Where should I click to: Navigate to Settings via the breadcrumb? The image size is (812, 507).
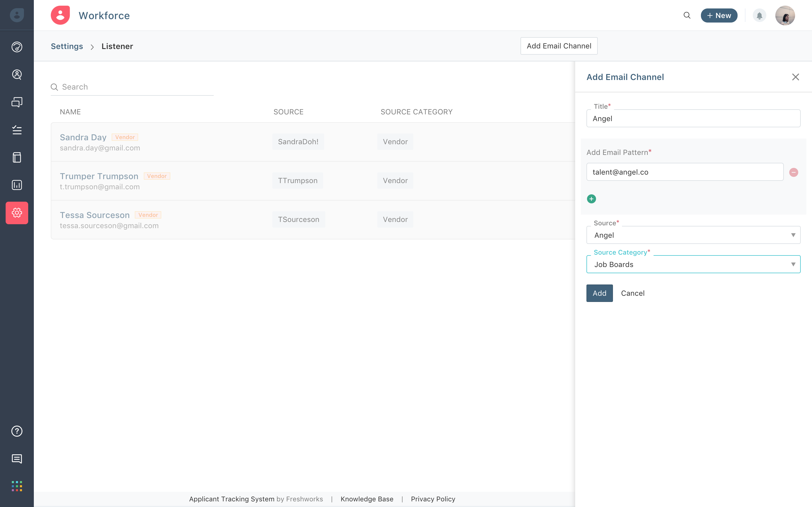click(x=67, y=46)
